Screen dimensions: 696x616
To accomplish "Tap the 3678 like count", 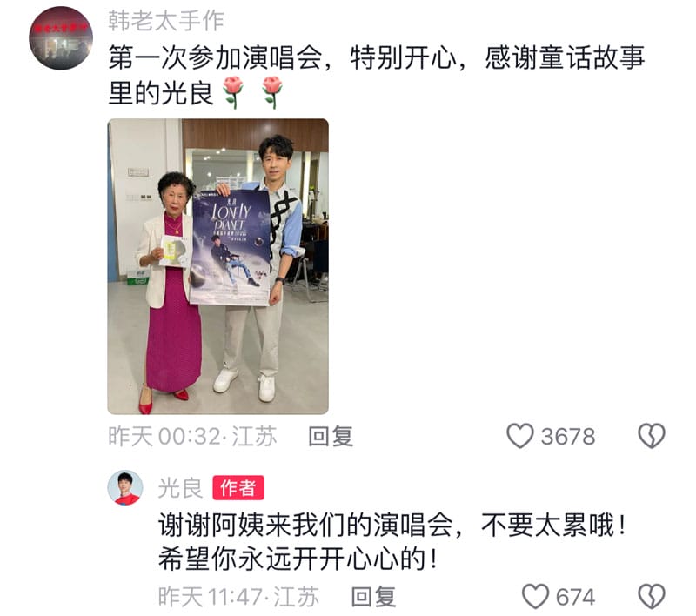I will (568, 437).
